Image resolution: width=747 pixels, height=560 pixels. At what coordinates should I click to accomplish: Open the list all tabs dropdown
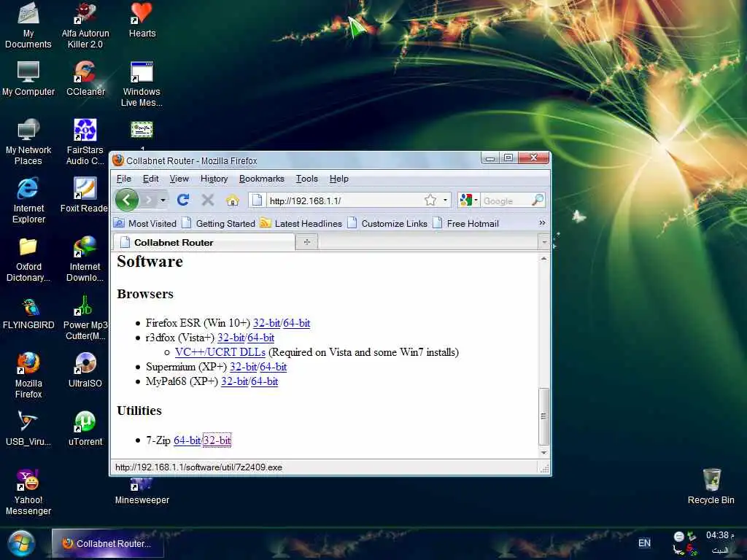point(544,242)
